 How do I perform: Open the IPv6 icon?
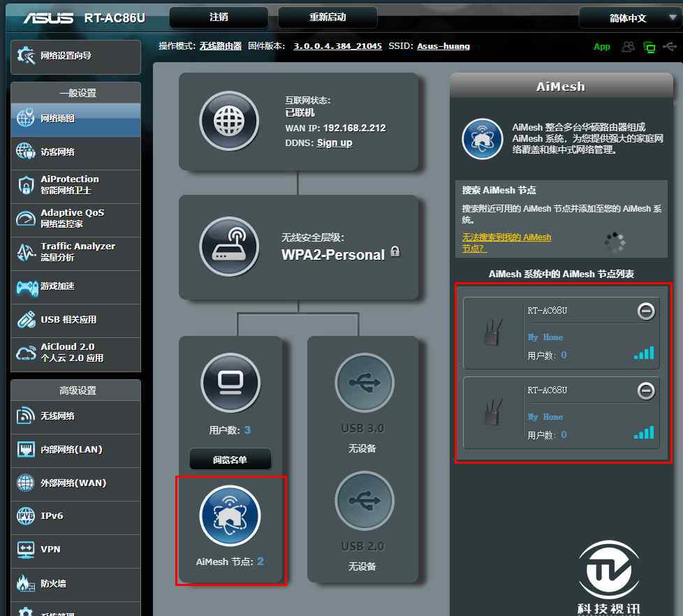25,516
